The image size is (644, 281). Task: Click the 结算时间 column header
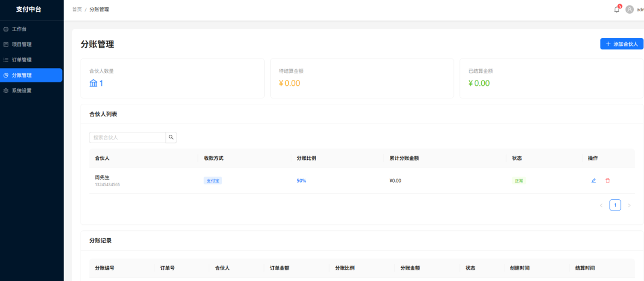585,268
